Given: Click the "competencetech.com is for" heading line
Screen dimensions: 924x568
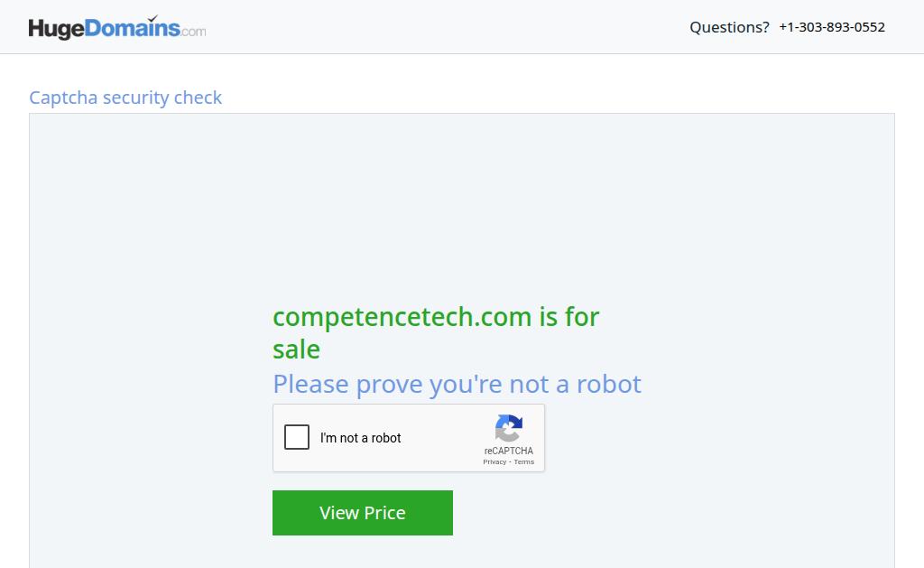Looking at the screenshot, I should click(x=436, y=317).
